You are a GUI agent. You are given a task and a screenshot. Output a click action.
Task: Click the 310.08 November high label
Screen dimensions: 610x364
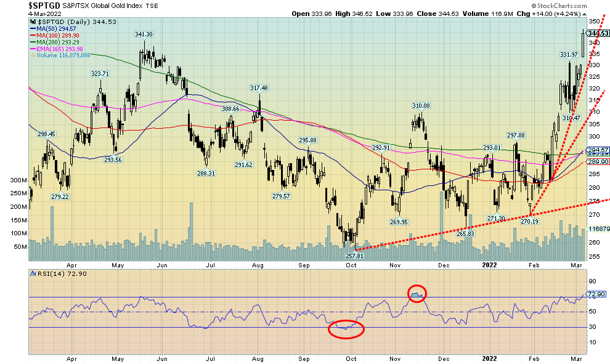point(421,105)
